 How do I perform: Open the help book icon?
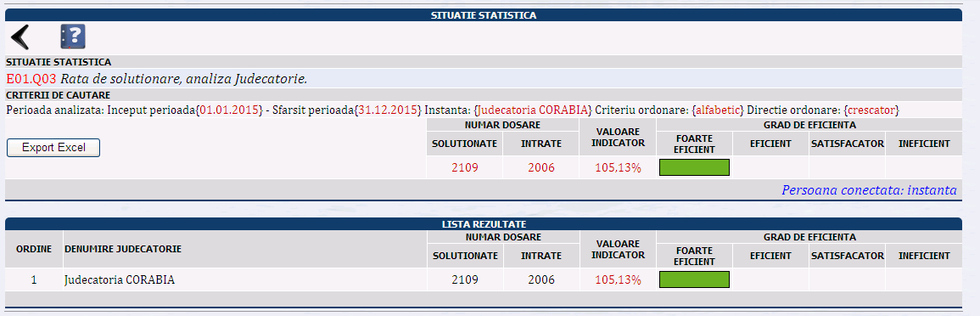click(72, 37)
